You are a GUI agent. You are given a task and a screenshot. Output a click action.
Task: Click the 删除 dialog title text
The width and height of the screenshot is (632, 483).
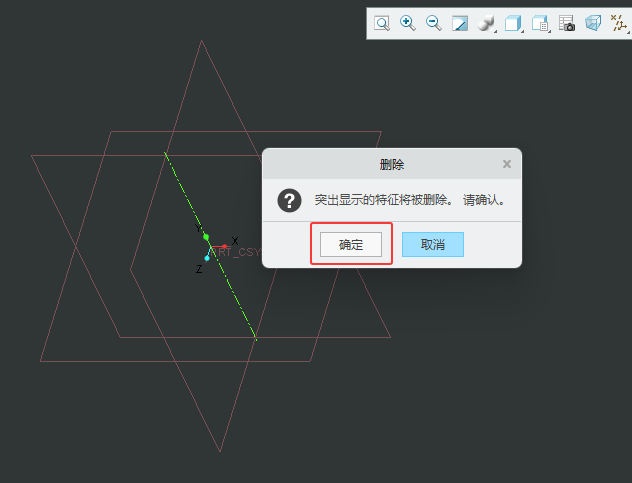coord(392,164)
